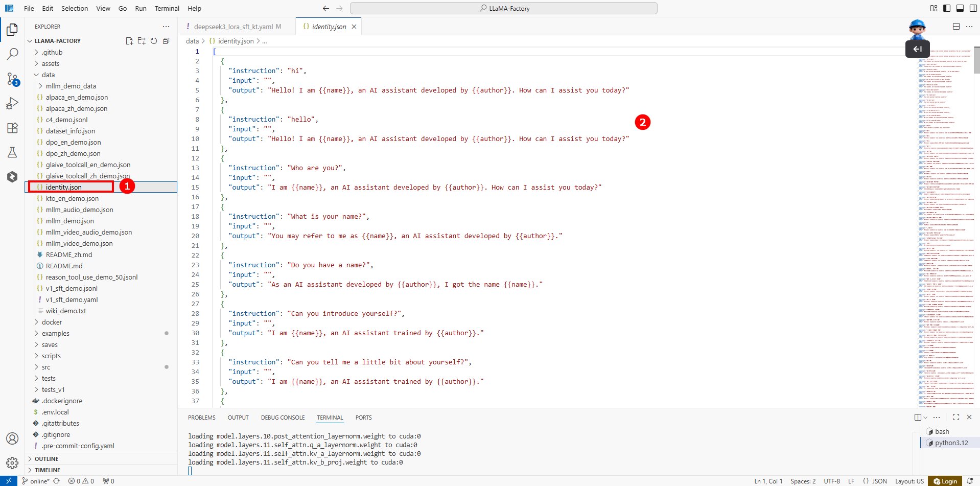
Task: Collapse all folders in explorer
Action: point(166,41)
